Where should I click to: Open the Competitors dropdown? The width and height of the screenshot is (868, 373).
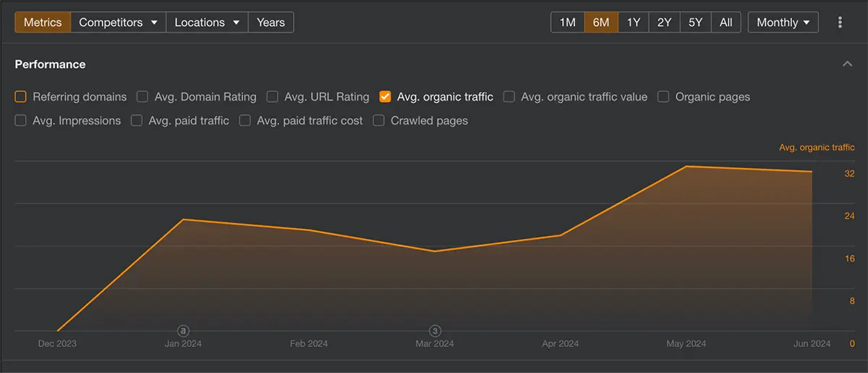point(119,22)
